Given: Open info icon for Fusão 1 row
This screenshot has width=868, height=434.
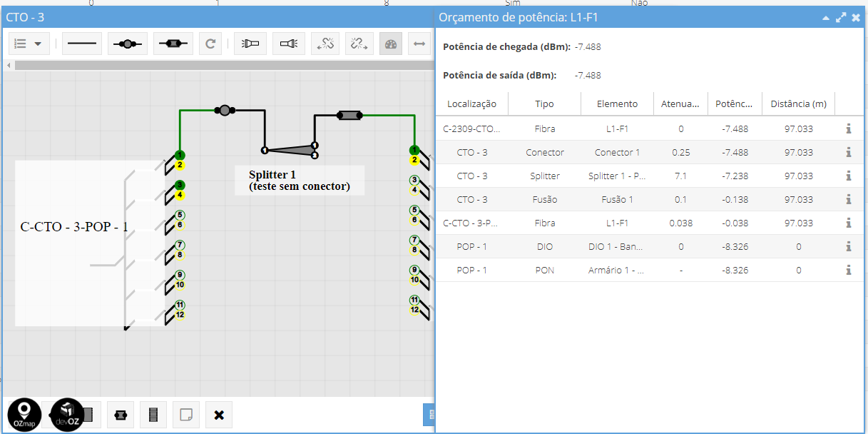Looking at the screenshot, I should point(849,199).
